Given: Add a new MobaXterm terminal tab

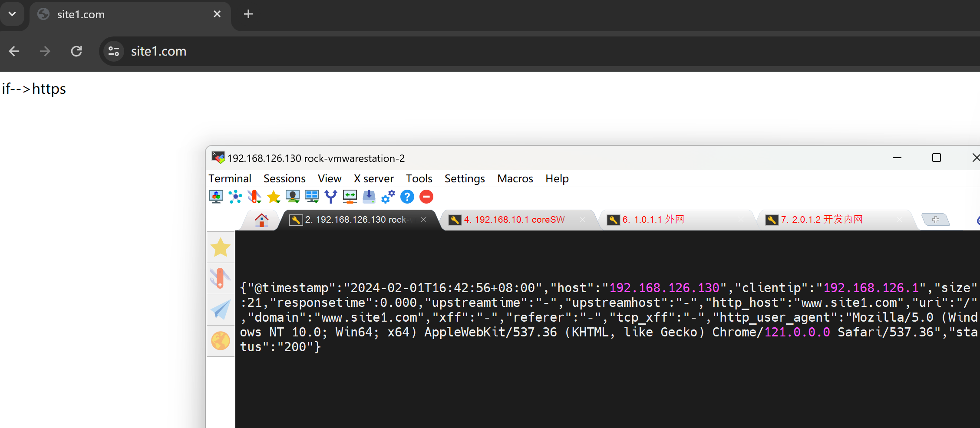Looking at the screenshot, I should [x=935, y=220].
